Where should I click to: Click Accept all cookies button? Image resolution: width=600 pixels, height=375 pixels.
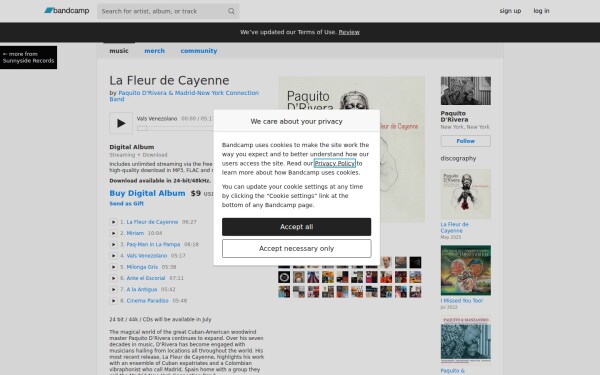tap(297, 227)
